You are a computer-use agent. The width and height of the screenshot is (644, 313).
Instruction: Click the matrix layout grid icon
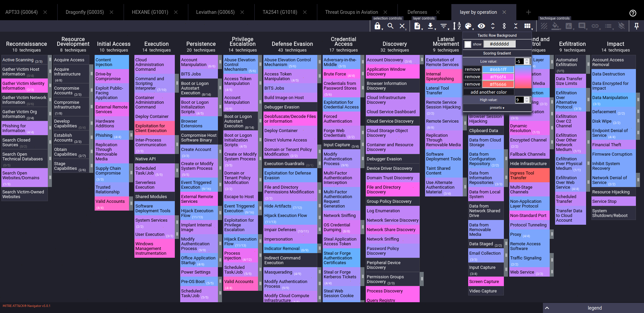pyautogui.click(x=527, y=26)
